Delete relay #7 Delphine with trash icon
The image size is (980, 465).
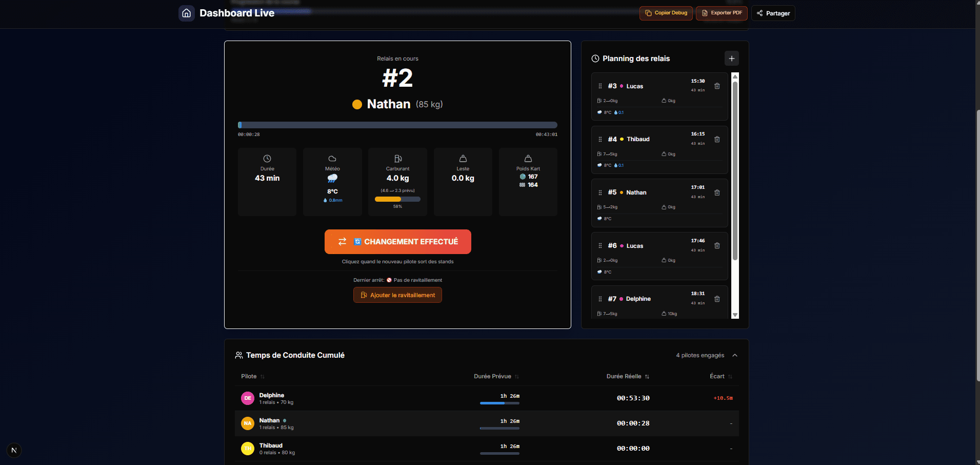click(717, 299)
